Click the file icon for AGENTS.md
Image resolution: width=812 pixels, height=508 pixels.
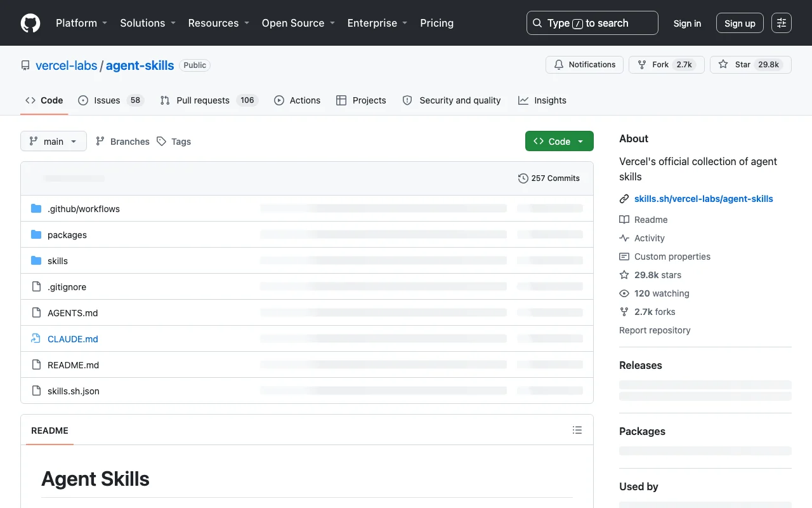[36, 312]
